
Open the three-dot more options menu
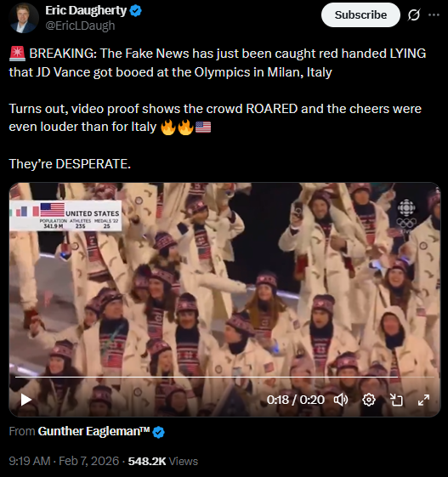click(434, 14)
